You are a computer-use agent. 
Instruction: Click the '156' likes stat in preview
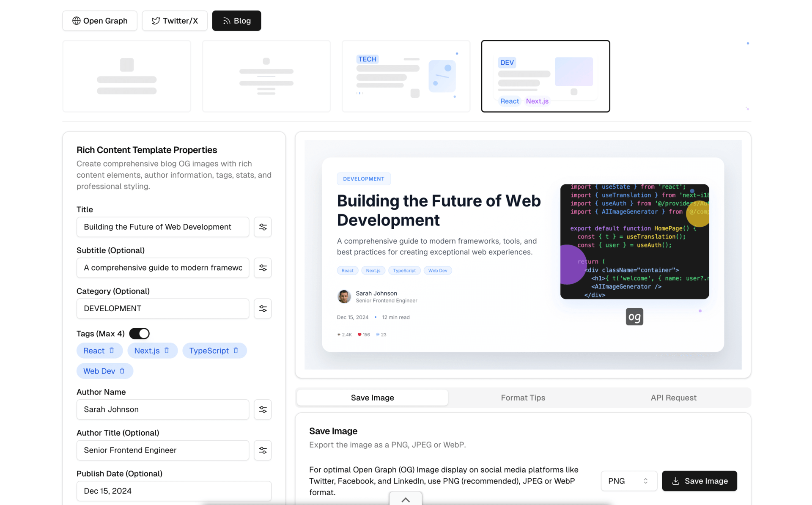coord(364,335)
